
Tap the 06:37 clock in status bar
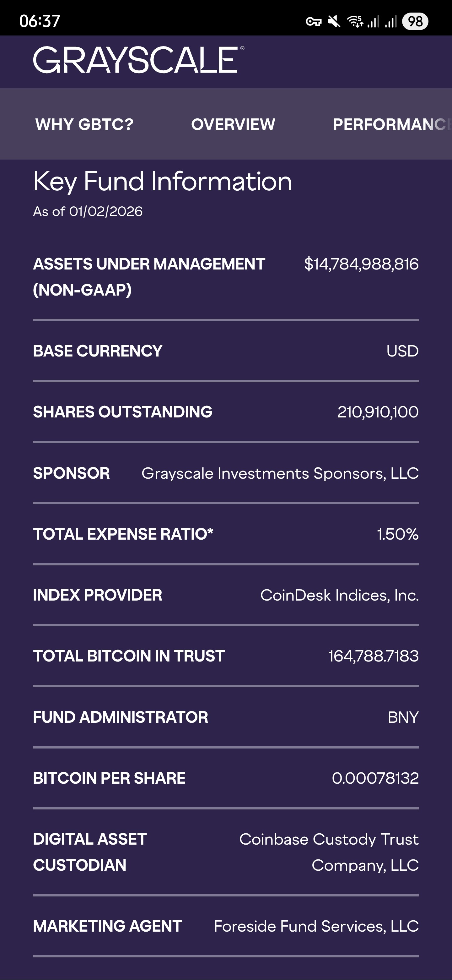40,21
